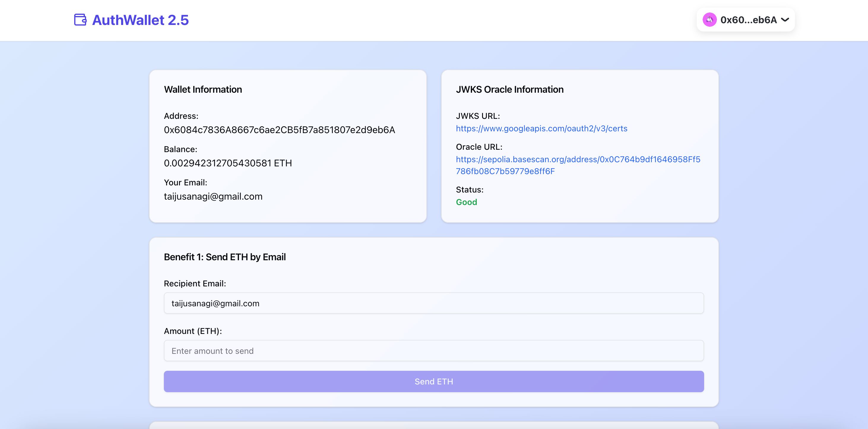868x429 pixels.
Task: Click the Oracle URL: label
Action: [479, 147]
